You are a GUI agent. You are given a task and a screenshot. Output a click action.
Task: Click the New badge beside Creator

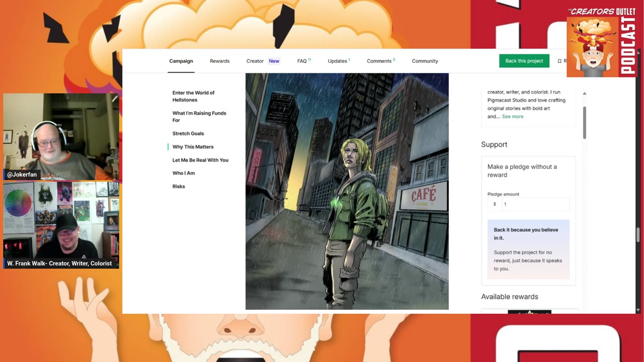click(x=274, y=61)
